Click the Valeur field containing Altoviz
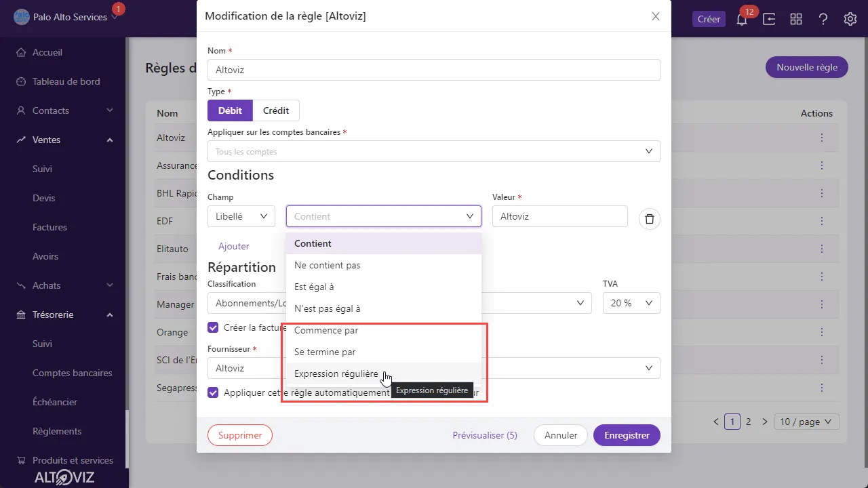Screen dimensions: 868x488 coord(560,216)
